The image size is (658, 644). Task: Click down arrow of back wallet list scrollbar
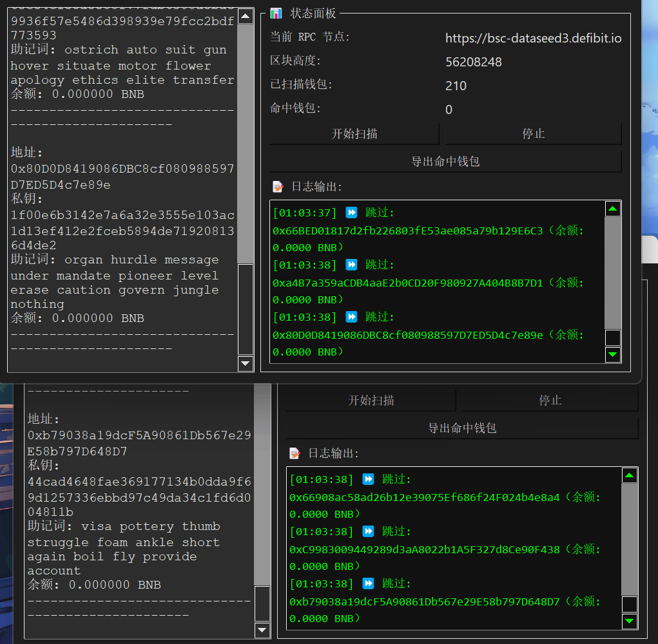pos(262,630)
